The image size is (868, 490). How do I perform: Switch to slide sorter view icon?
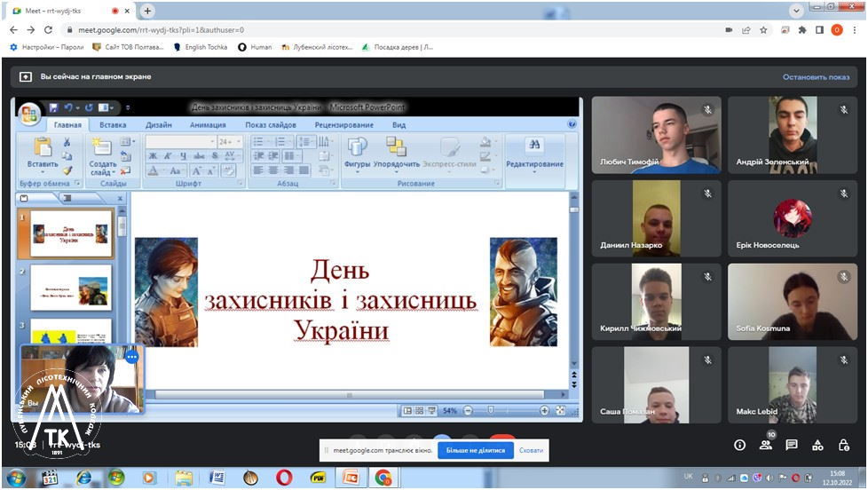coord(420,410)
